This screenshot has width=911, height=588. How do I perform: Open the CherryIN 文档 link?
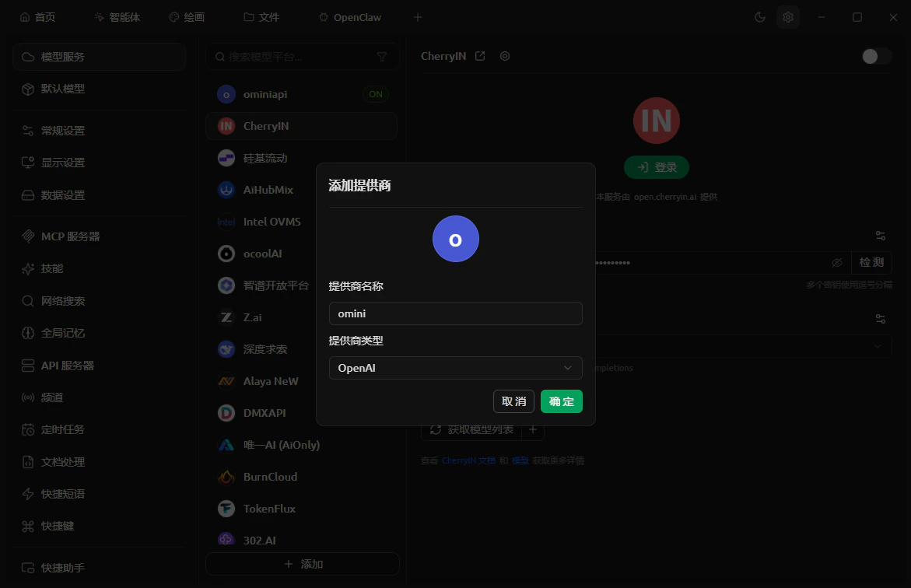click(x=468, y=460)
